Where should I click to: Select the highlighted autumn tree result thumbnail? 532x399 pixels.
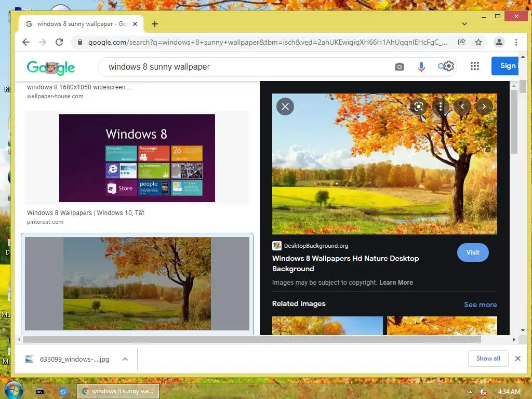[x=137, y=284]
